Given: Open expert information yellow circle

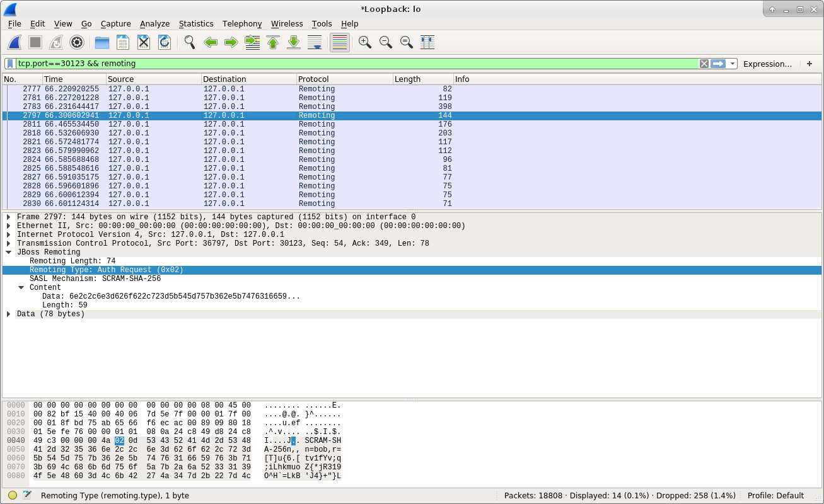Looking at the screenshot, I should click(13, 495).
